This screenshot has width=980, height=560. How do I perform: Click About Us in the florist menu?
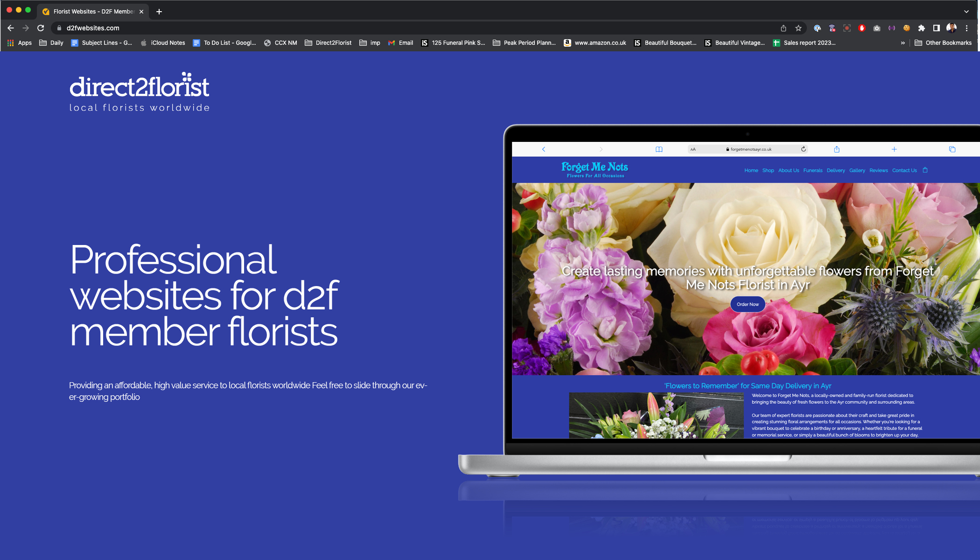[x=788, y=170]
